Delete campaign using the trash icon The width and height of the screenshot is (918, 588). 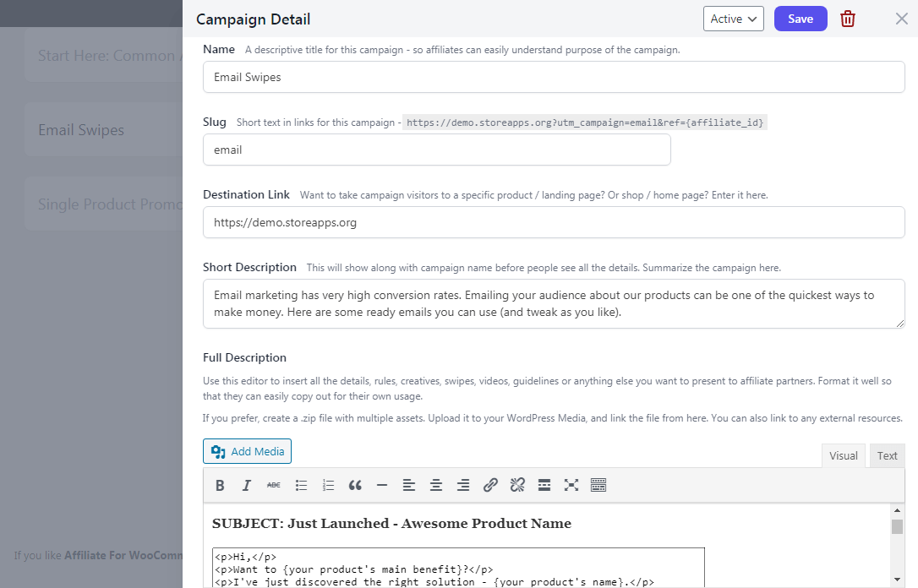pos(848,19)
